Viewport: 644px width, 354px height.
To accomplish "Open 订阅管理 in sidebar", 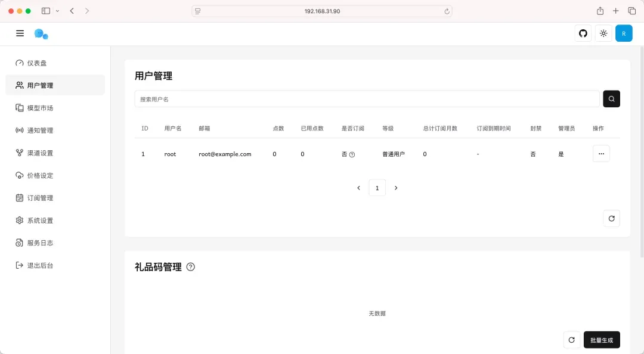I will (55, 197).
